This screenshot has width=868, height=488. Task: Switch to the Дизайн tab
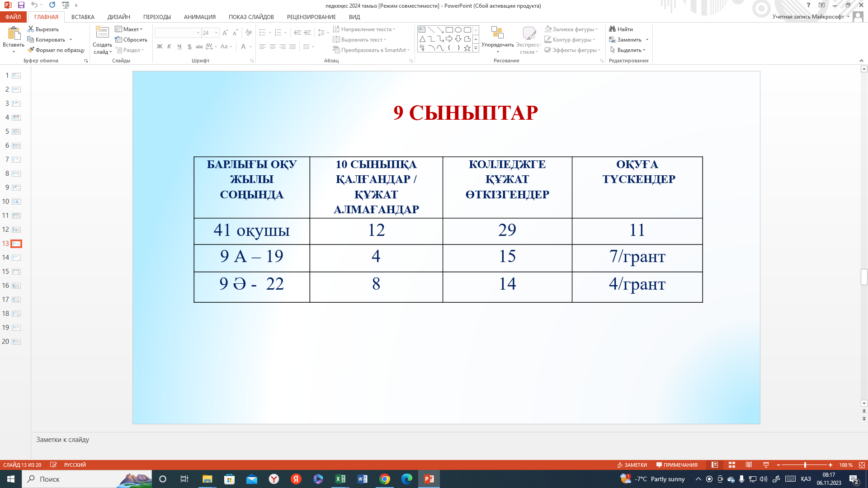[x=119, y=17]
